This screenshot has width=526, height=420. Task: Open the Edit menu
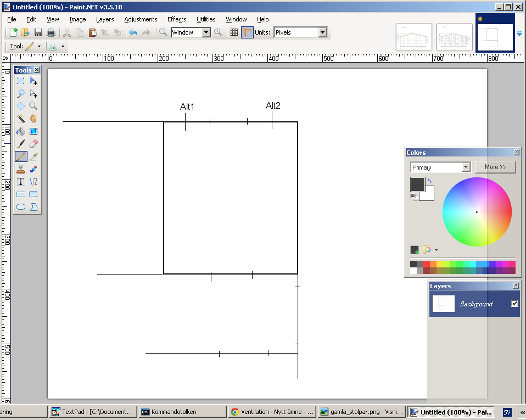tap(31, 19)
